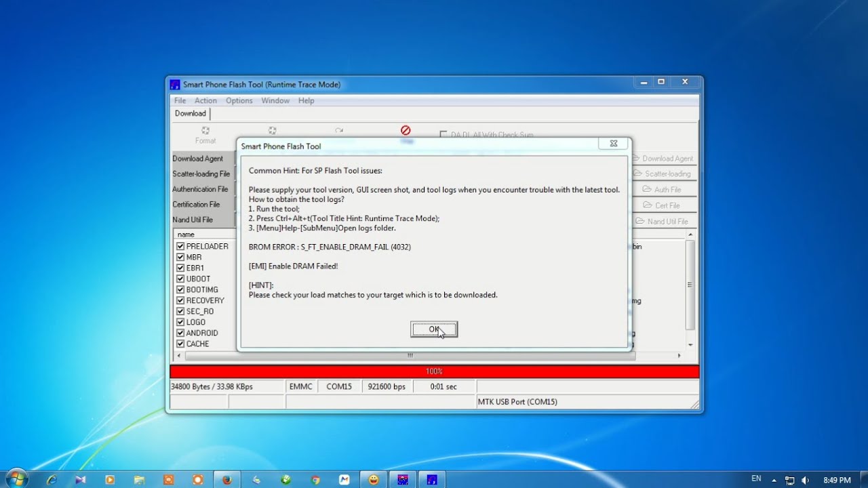868x488 pixels.
Task: Click the '921600 bps' status bar cell
Action: [x=387, y=386]
